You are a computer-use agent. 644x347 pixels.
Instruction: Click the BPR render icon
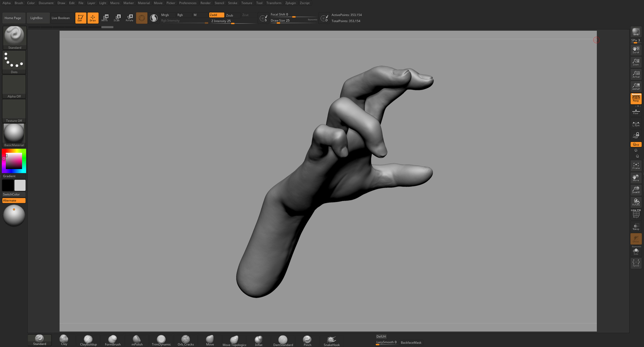pos(636,32)
